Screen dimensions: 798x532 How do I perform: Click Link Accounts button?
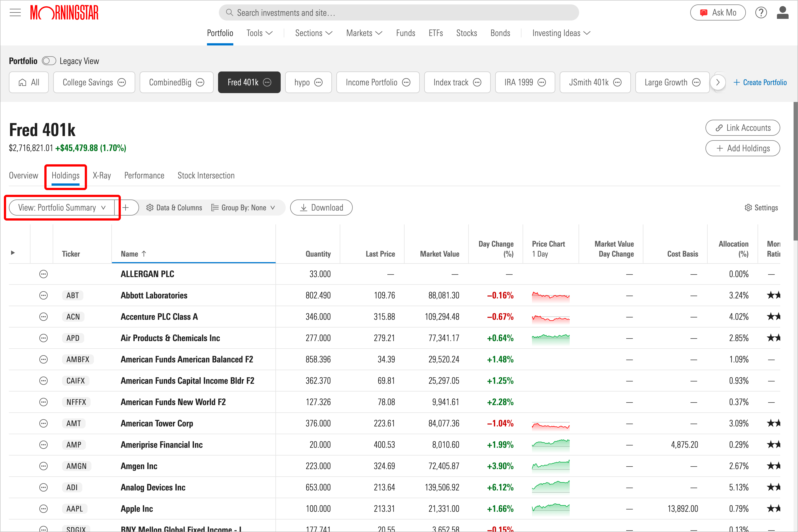pyautogui.click(x=743, y=128)
